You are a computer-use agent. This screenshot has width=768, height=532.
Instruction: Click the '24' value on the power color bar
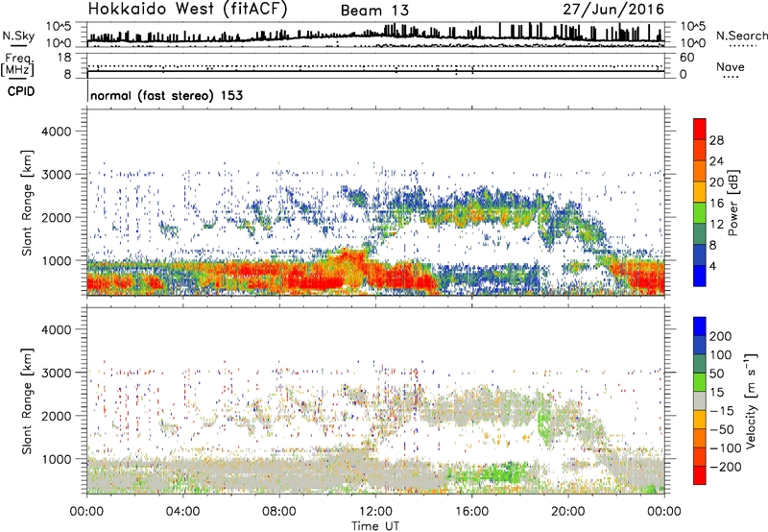coord(716,161)
